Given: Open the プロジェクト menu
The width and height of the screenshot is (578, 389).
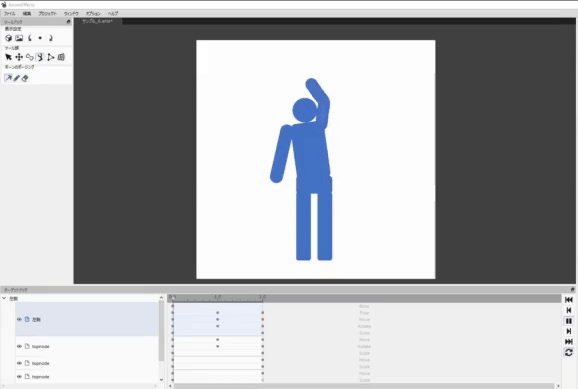Looking at the screenshot, I should point(48,14).
